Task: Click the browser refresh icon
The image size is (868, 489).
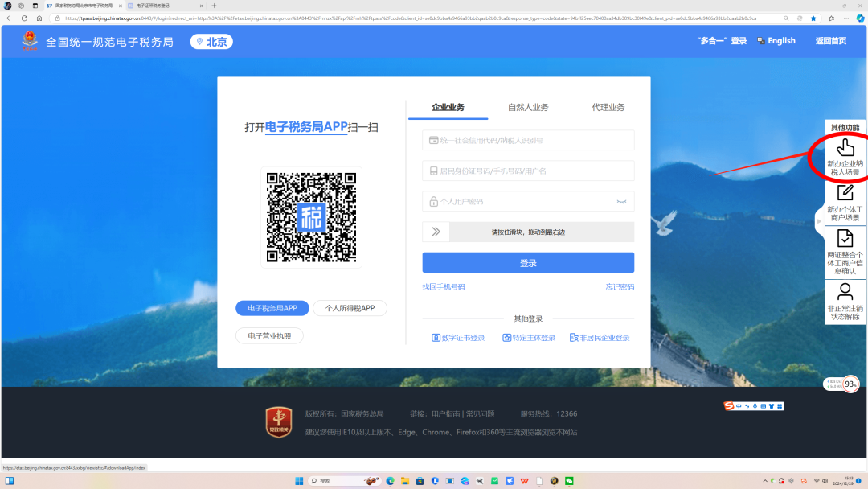Action: [x=24, y=18]
